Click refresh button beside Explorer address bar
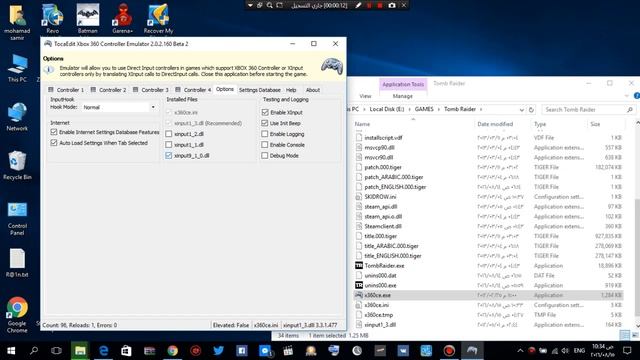 [x=531, y=109]
